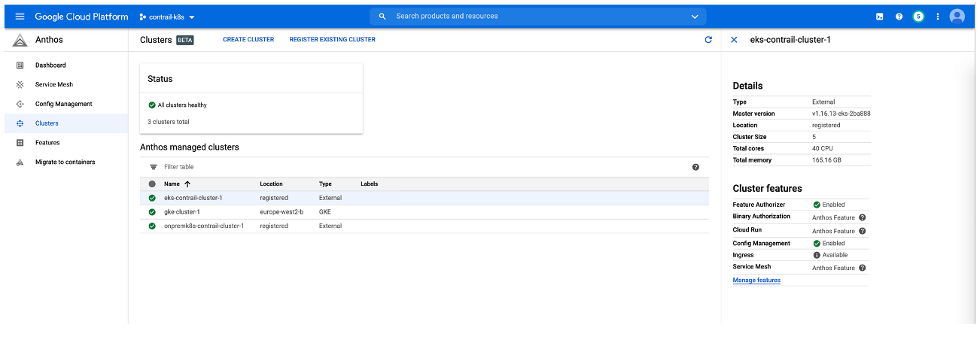Click the Manage features link
This screenshot has width=980, height=349.
coord(756,281)
